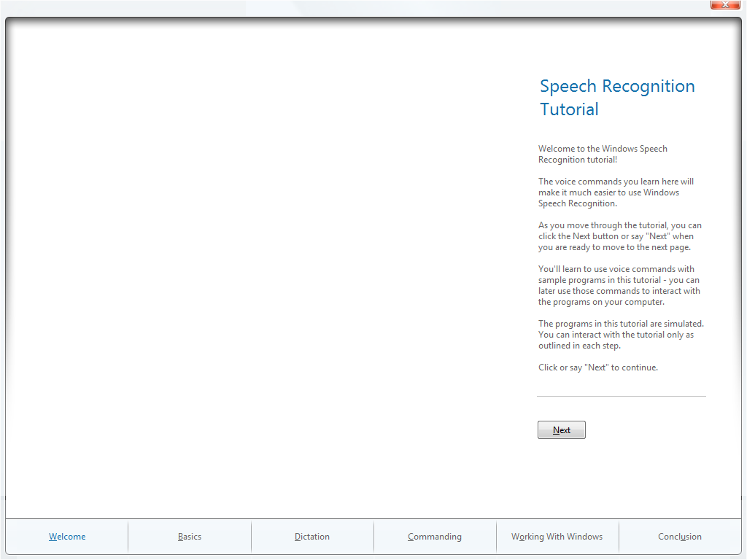Click the "The voice commands you learn" paragraph

(x=616, y=192)
